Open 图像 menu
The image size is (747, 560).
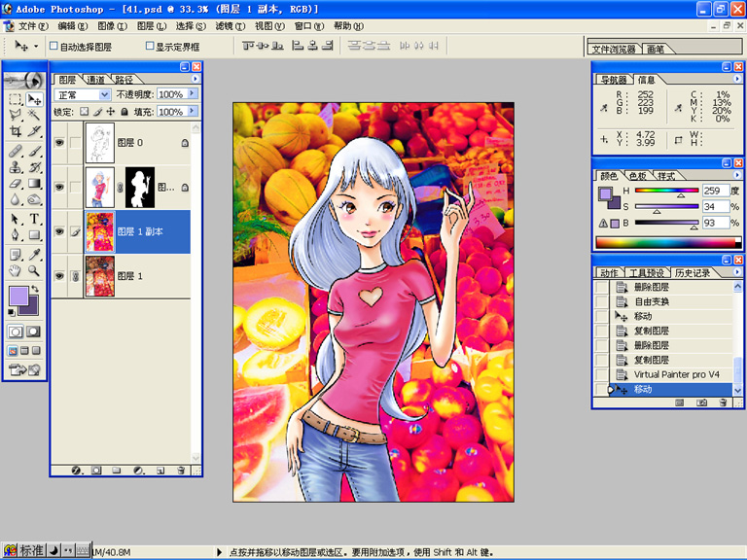(113, 26)
